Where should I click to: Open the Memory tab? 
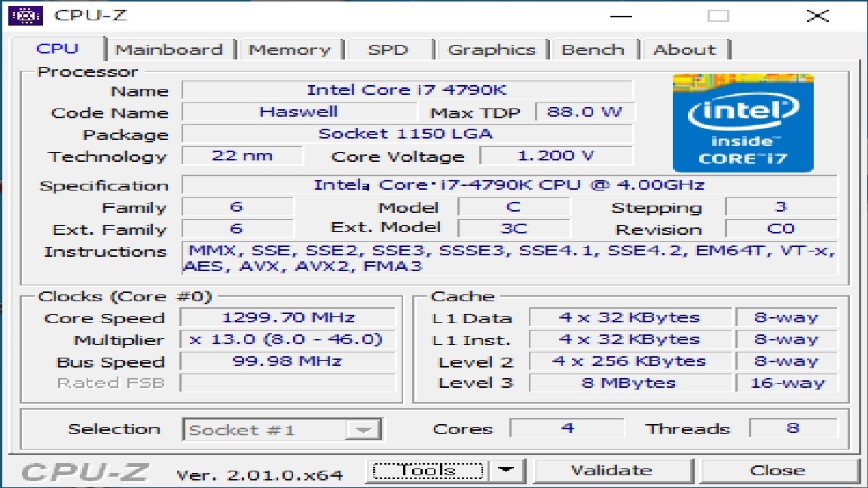point(291,49)
